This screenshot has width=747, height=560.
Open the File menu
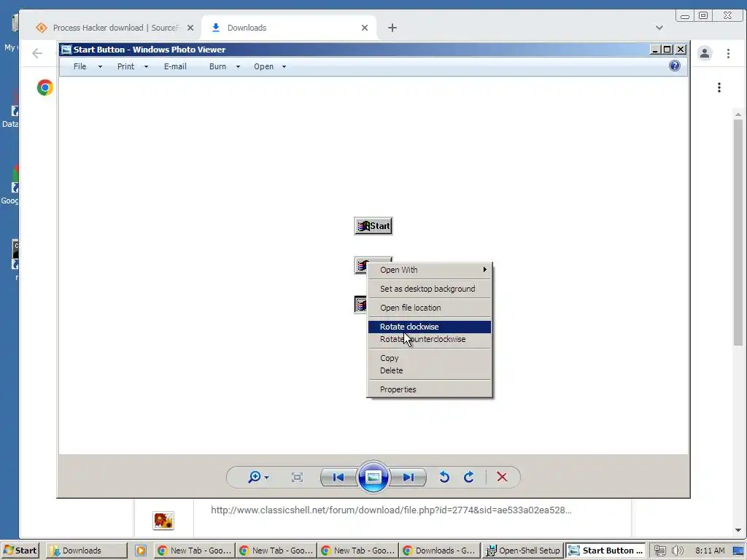tap(80, 66)
